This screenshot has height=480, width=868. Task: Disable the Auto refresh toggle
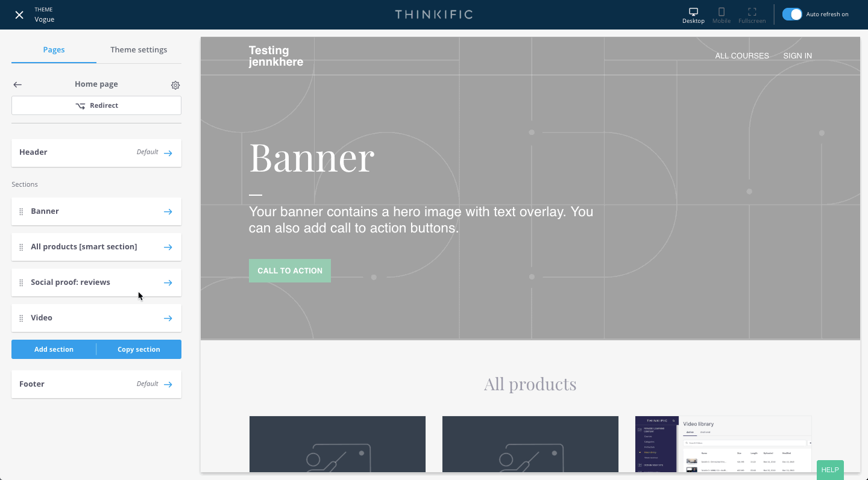pos(791,14)
